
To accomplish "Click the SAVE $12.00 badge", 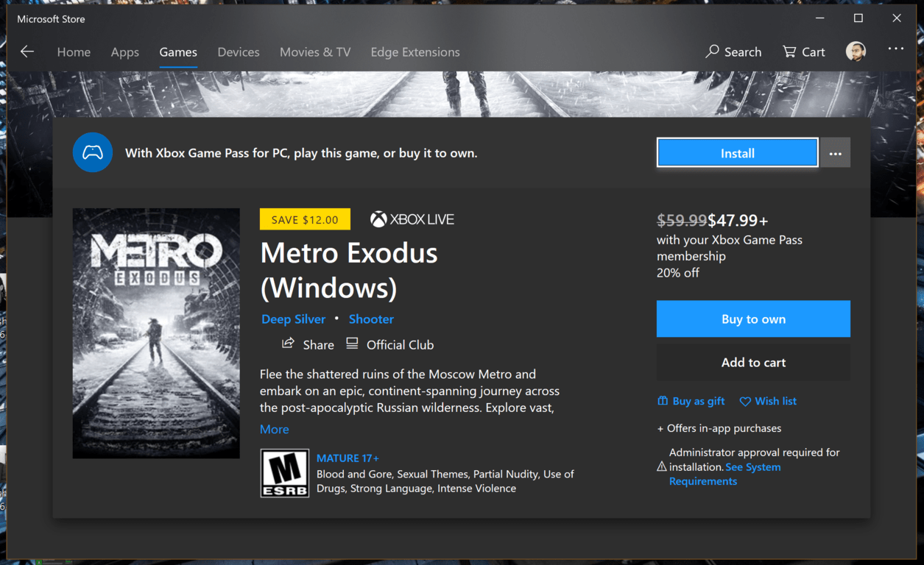I will coord(305,219).
